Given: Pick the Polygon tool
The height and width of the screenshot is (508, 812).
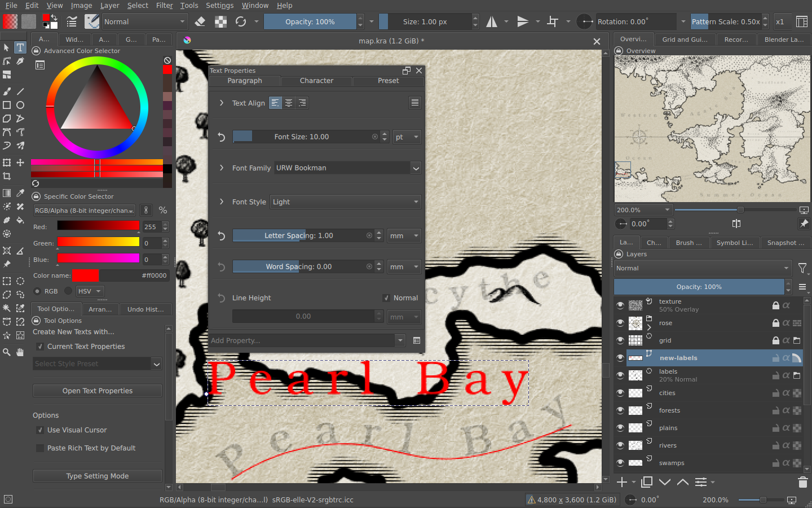Looking at the screenshot, I should [7, 119].
